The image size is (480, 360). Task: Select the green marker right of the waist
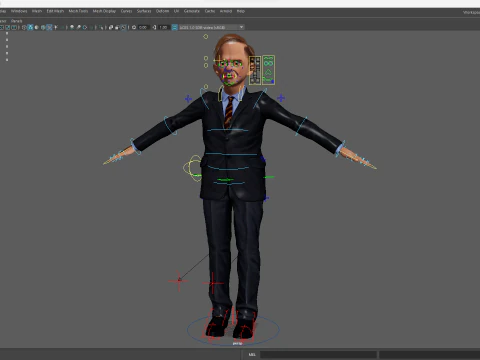[x=269, y=177]
